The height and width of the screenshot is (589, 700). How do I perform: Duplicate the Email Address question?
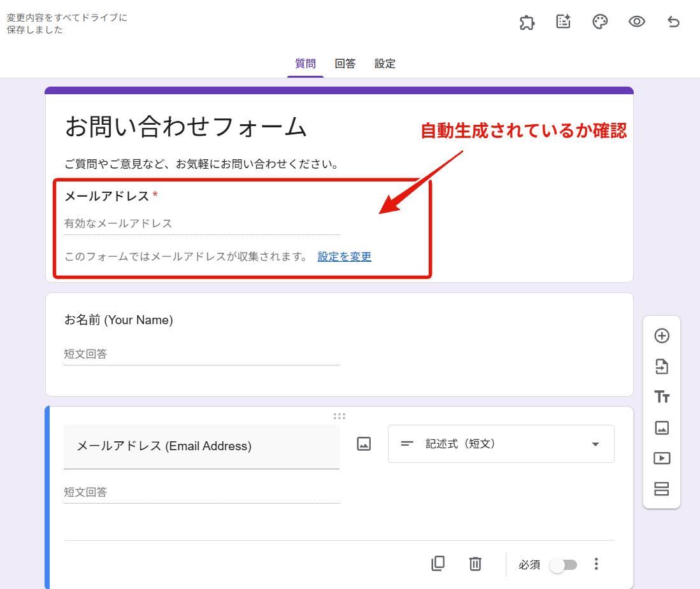438,564
